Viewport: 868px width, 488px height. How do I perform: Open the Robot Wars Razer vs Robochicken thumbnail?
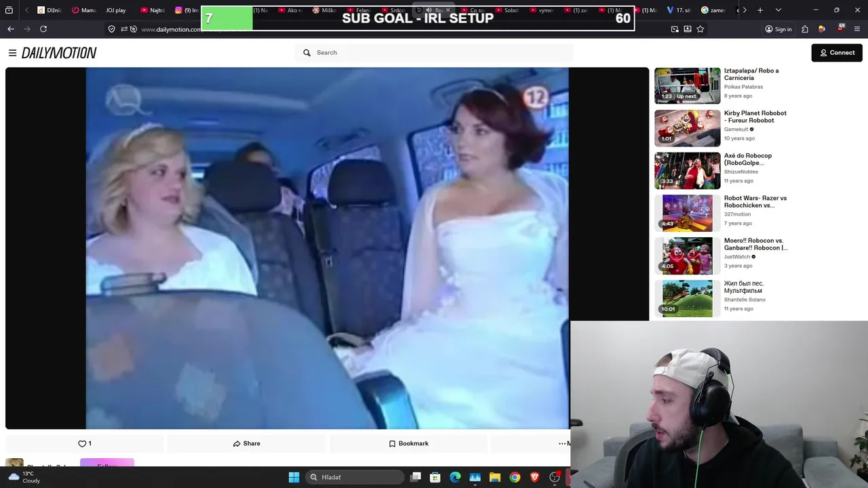click(687, 213)
